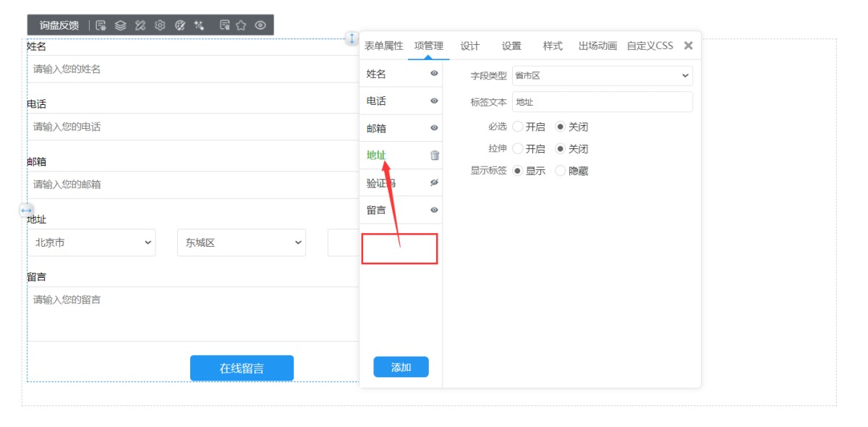Enable the 必选 开启 radio option

[518, 127]
